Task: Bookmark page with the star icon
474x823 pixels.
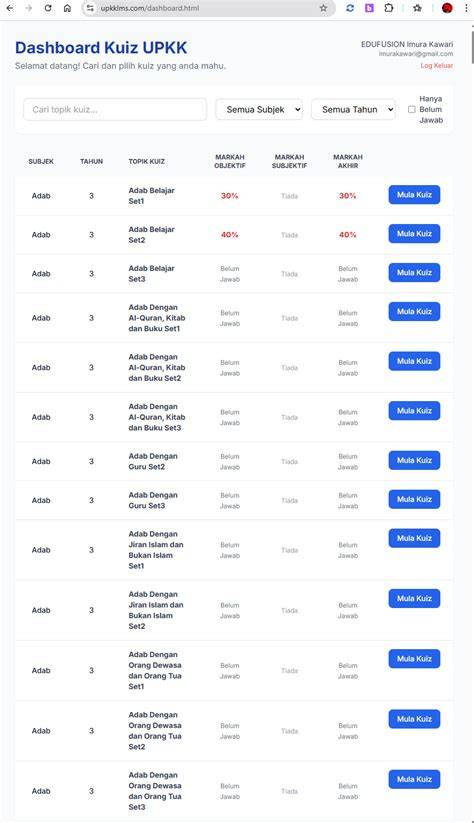Action: pos(323,8)
